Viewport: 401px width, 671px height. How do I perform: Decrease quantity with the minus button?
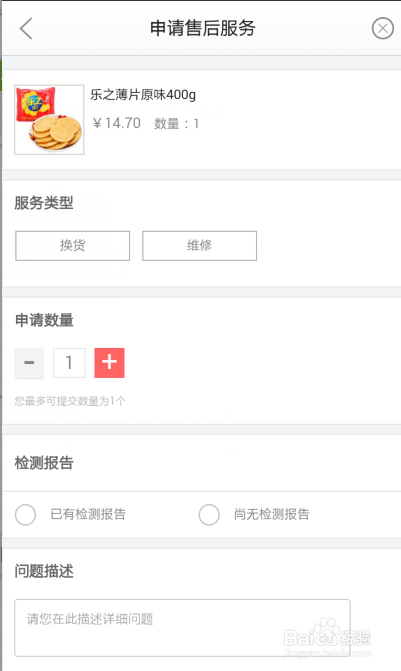[x=29, y=363]
